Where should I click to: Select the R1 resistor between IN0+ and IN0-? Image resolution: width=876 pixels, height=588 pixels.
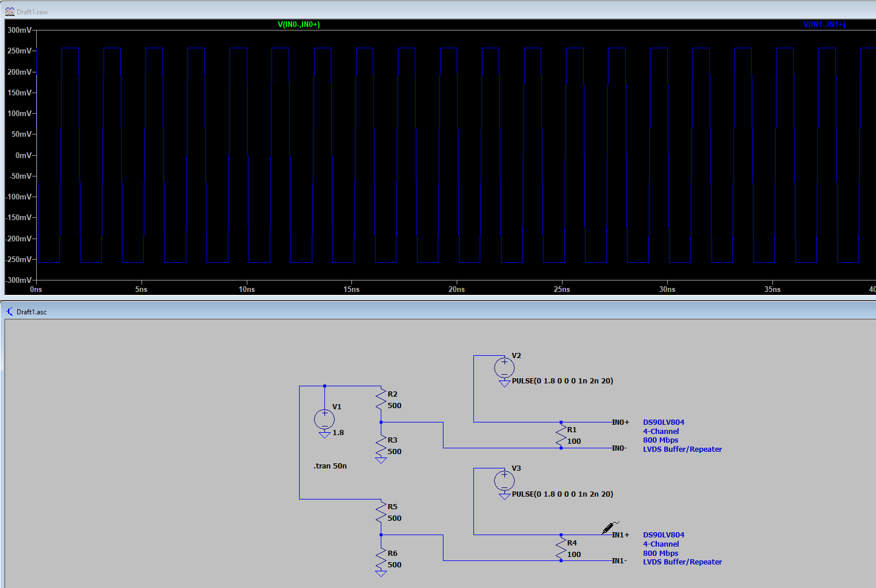(x=561, y=435)
